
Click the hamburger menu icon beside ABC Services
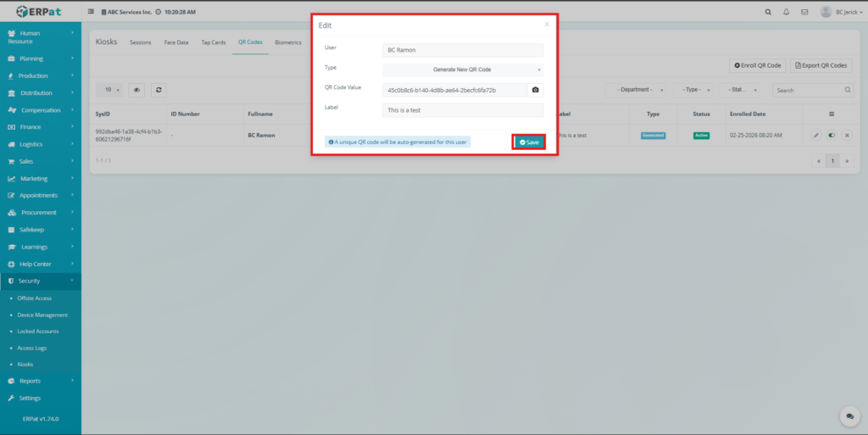tap(92, 12)
